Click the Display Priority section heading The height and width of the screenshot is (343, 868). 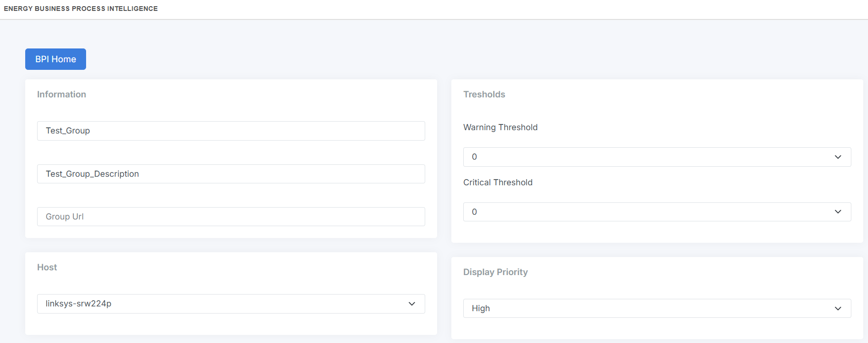coord(495,272)
